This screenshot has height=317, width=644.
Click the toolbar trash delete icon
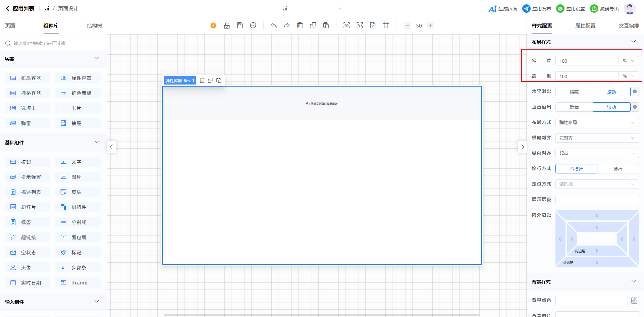point(300,25)
